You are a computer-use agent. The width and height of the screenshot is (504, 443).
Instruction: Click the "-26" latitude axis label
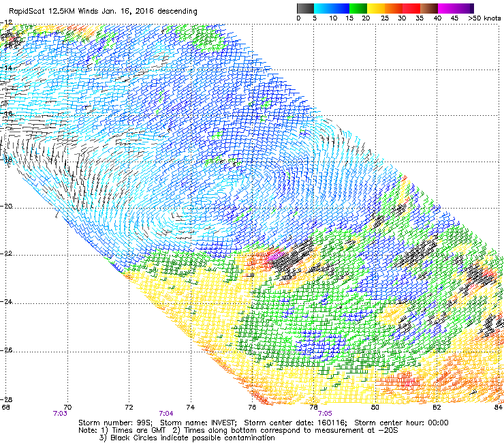(6, 350)
